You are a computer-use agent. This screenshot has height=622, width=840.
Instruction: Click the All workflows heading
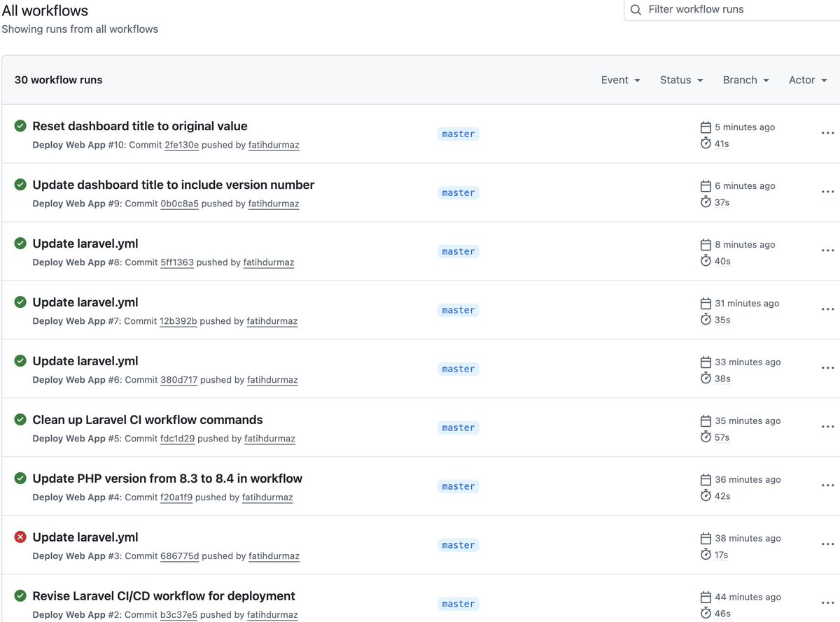tap(45, 10)
